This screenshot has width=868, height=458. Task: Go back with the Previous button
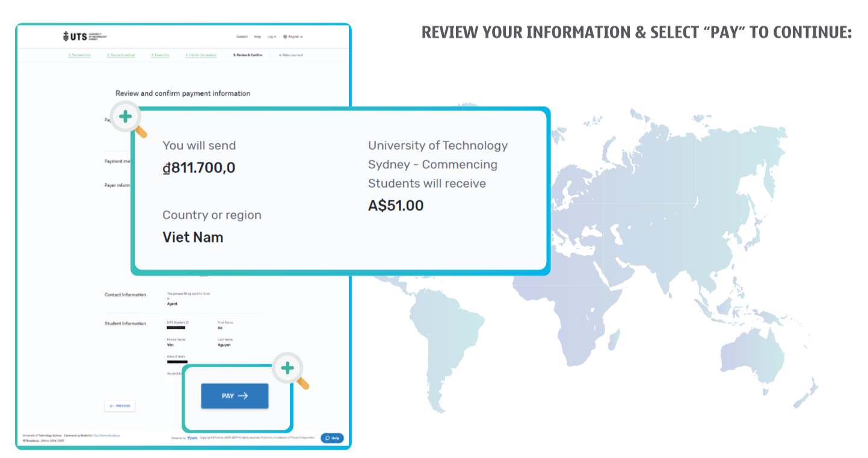tap(120, 406)
